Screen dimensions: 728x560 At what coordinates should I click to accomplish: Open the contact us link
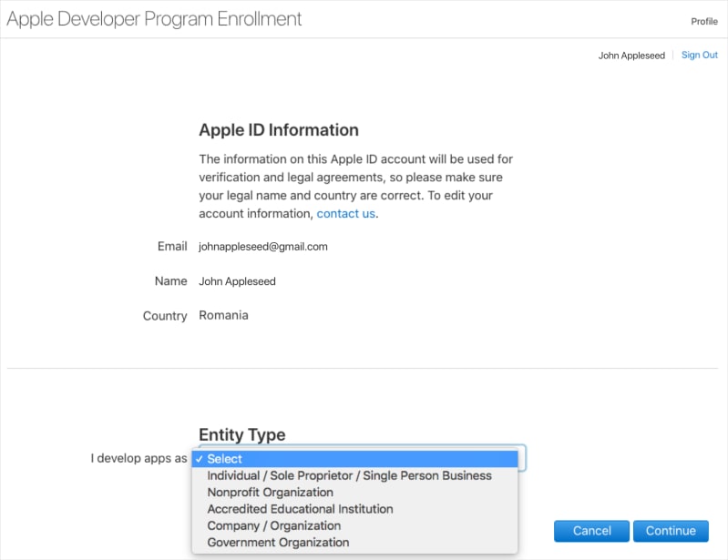[x=345, y=213]
